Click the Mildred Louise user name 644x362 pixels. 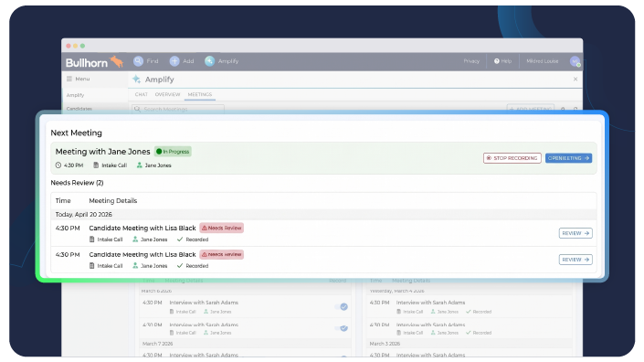coord(542,61)
